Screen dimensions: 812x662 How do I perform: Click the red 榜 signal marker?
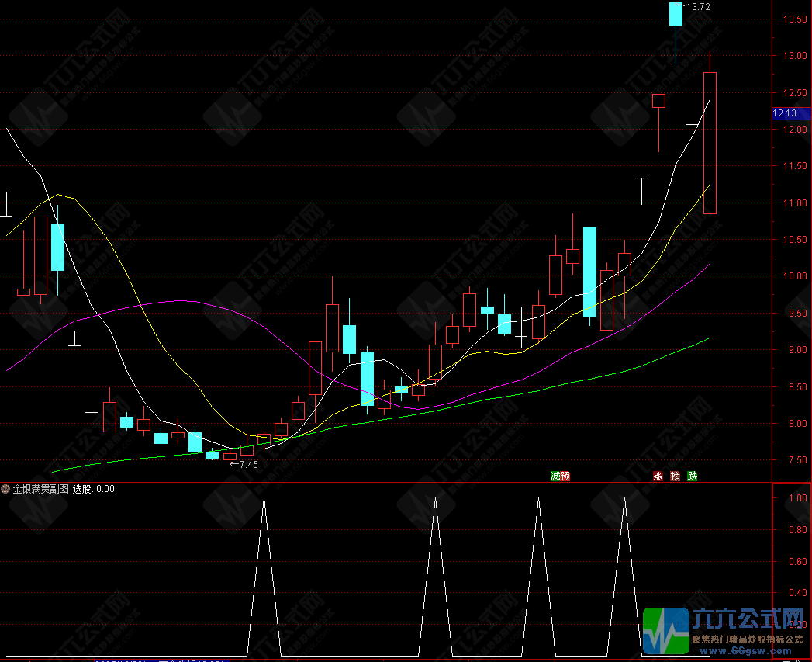tap(676, 476)
